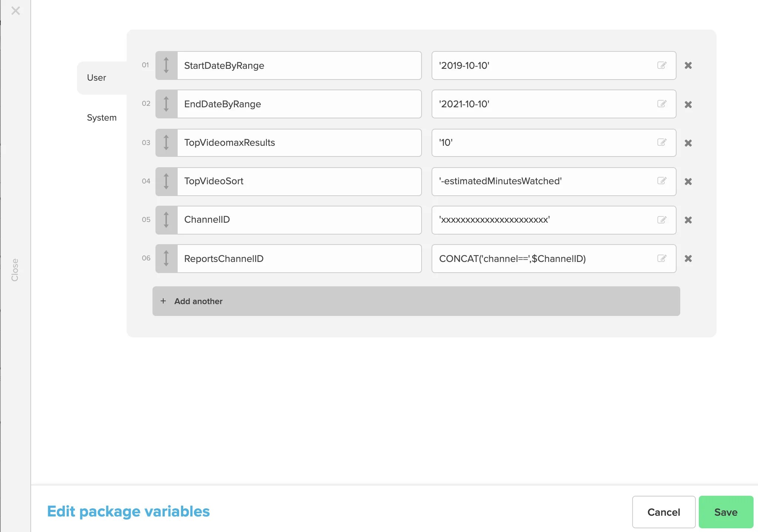Grab the reorder handle for StartDateByRange
The height and width of the screenshot is (532, 758).
coord(166,65)
